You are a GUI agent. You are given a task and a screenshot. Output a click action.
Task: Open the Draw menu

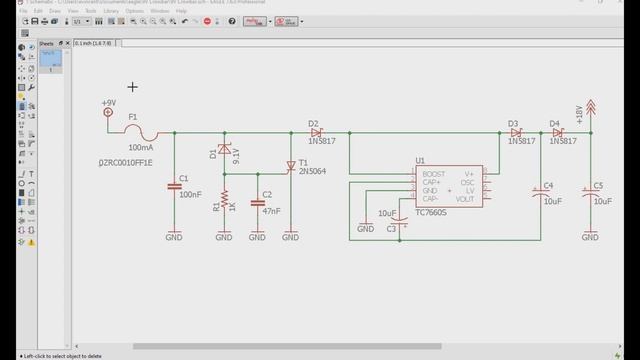coord(55,11)
